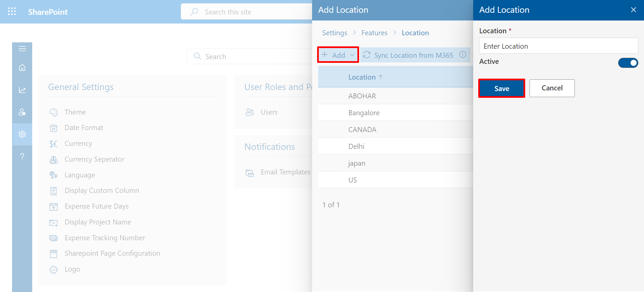The width and height of the screenshot is (644, 292).
Task: Click the settings page Search field
Action: pyautogui.click(x=250, y=56)
